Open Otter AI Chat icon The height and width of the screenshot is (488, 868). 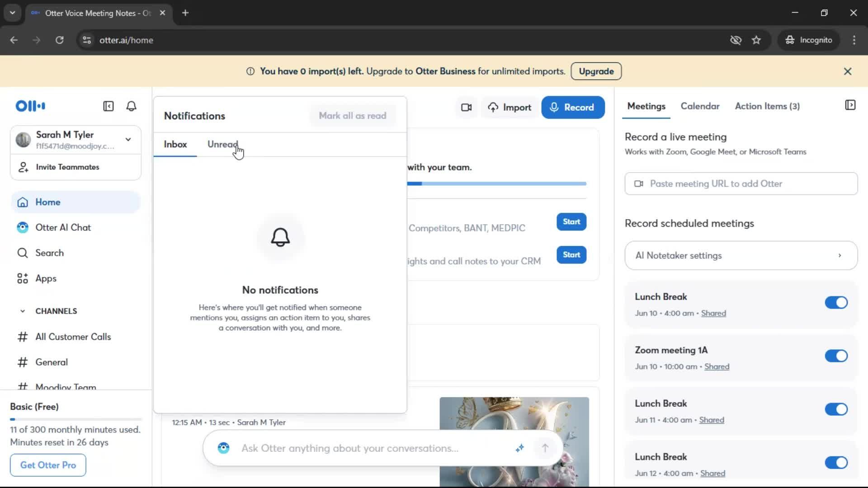click(x=23, y=227)
